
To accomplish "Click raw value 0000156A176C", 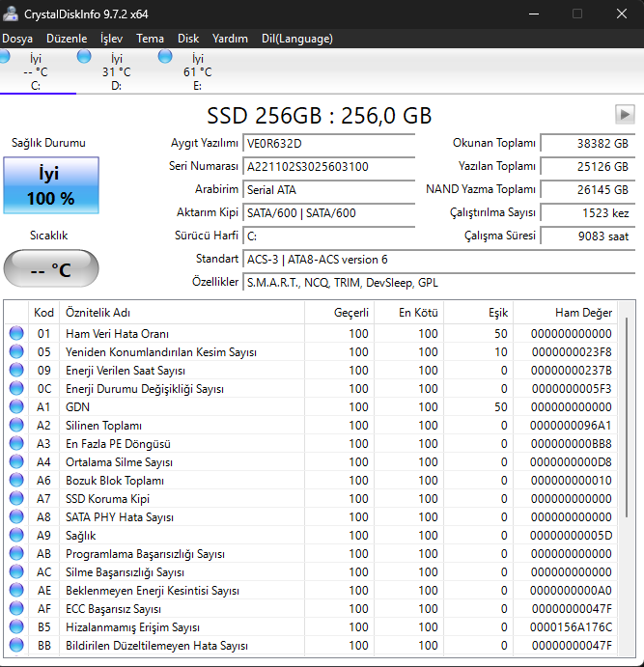I will [571, 627].
